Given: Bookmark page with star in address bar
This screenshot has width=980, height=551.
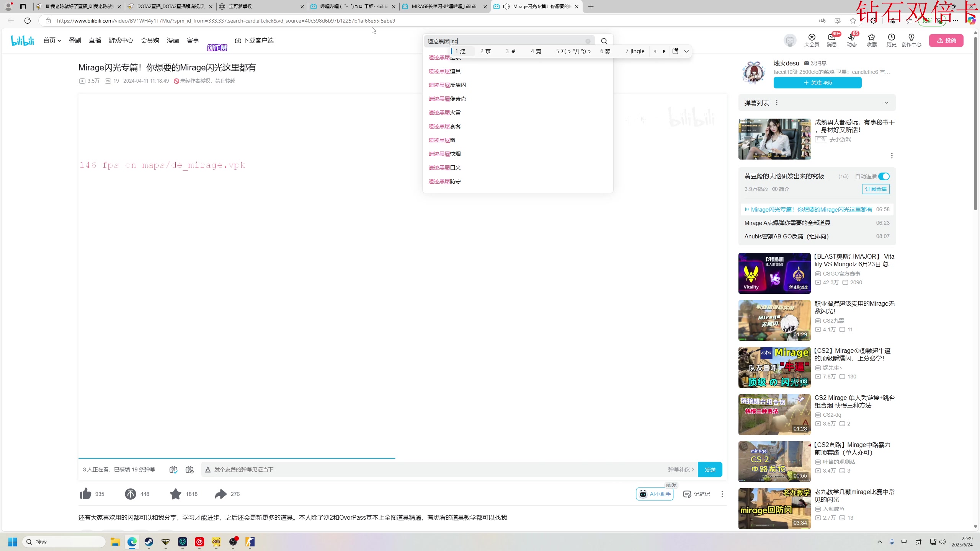Looking at the screenshot, I should [x=853, y=21].
